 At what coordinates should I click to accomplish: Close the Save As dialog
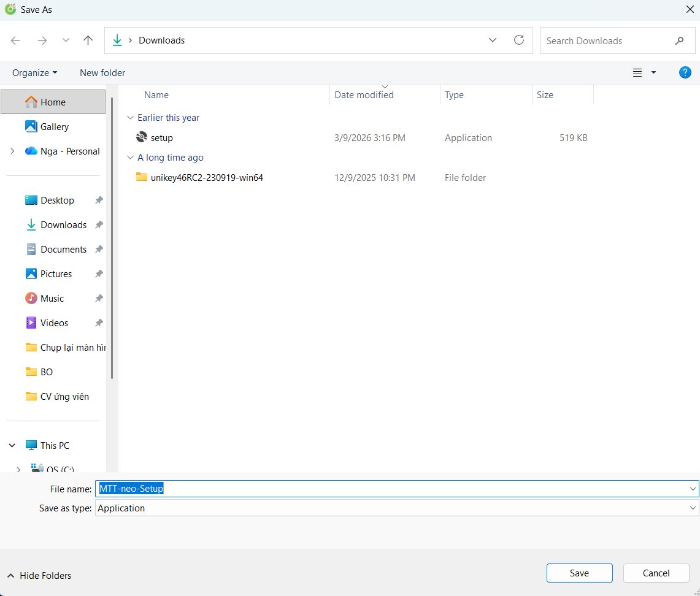(x=690, y=9)
